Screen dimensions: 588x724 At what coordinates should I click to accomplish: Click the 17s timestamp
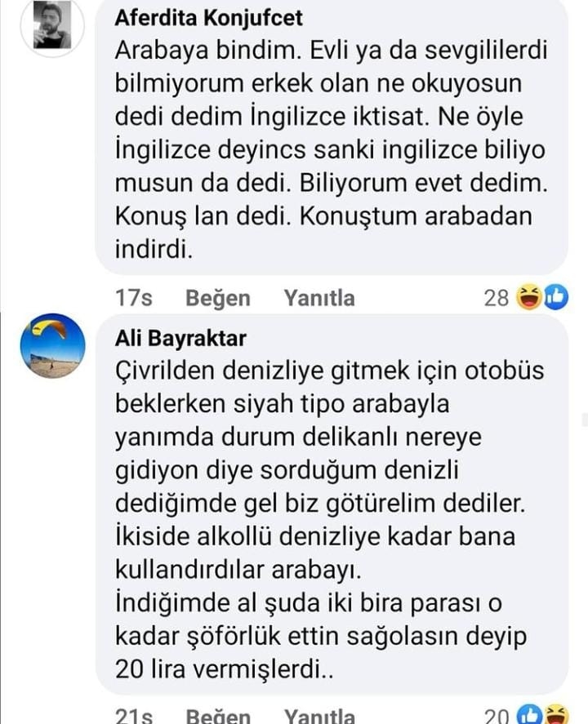click(x=133, y=298)
